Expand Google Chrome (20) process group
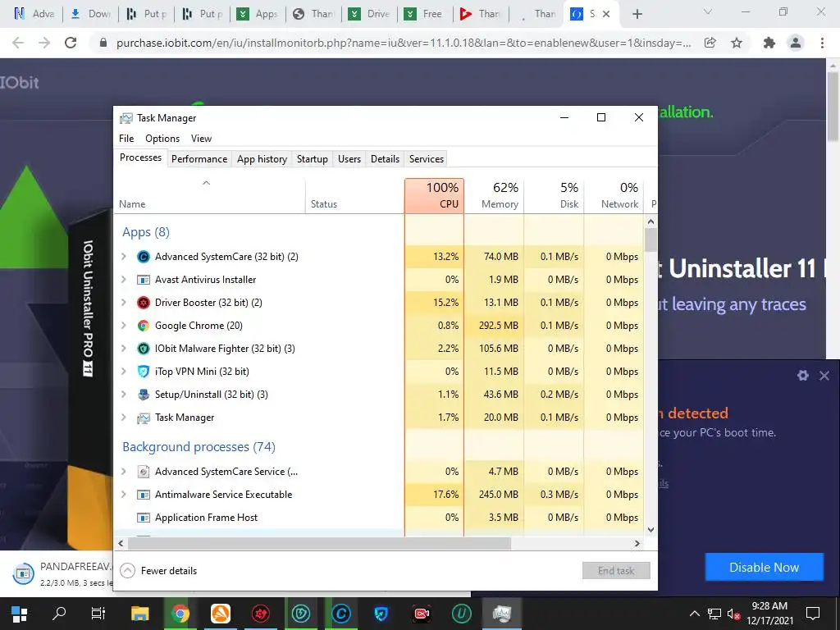840x630 pixels. 124,326
